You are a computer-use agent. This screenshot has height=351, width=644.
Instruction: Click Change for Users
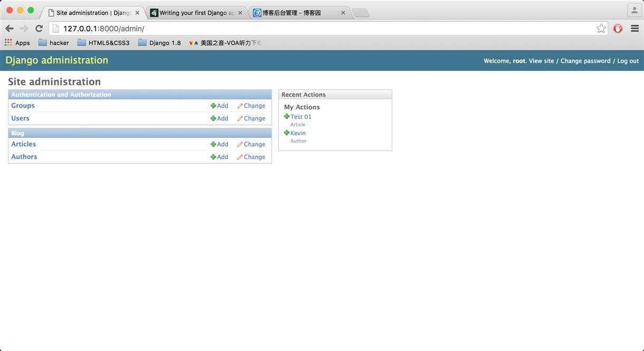coord(251,118)
